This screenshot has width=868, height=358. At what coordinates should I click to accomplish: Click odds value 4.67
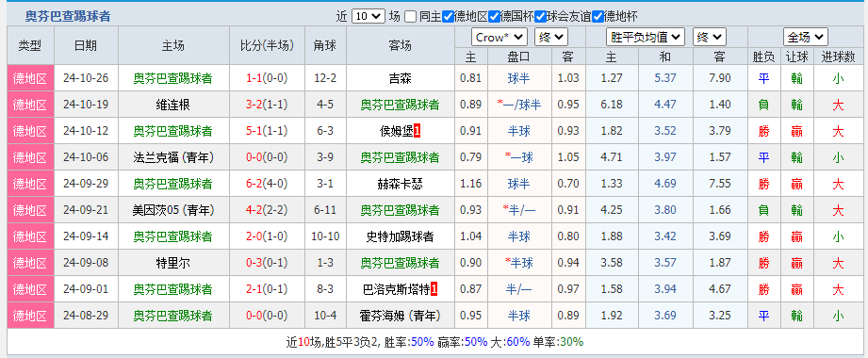point(720,289)
